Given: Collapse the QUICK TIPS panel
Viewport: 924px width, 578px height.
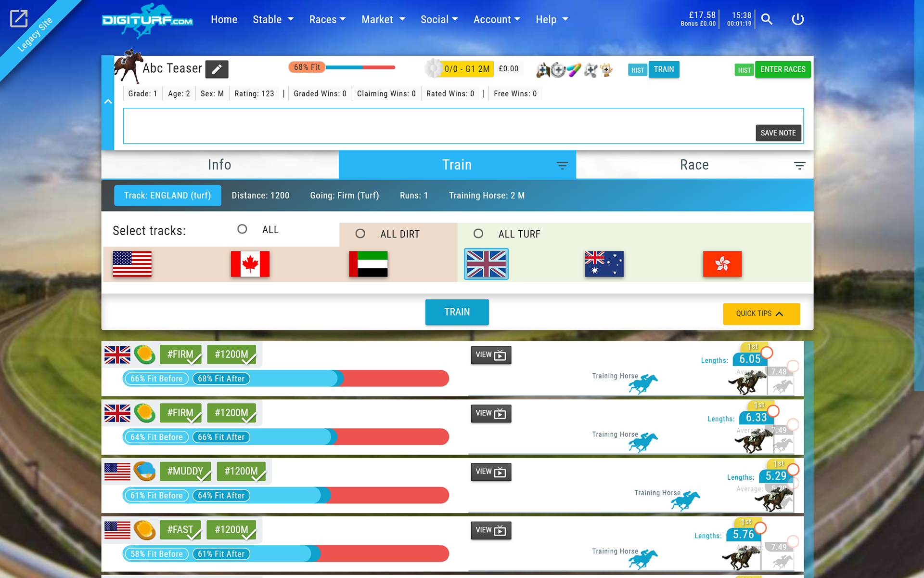Looking at the screenshot, I should [x=761, y=314].
